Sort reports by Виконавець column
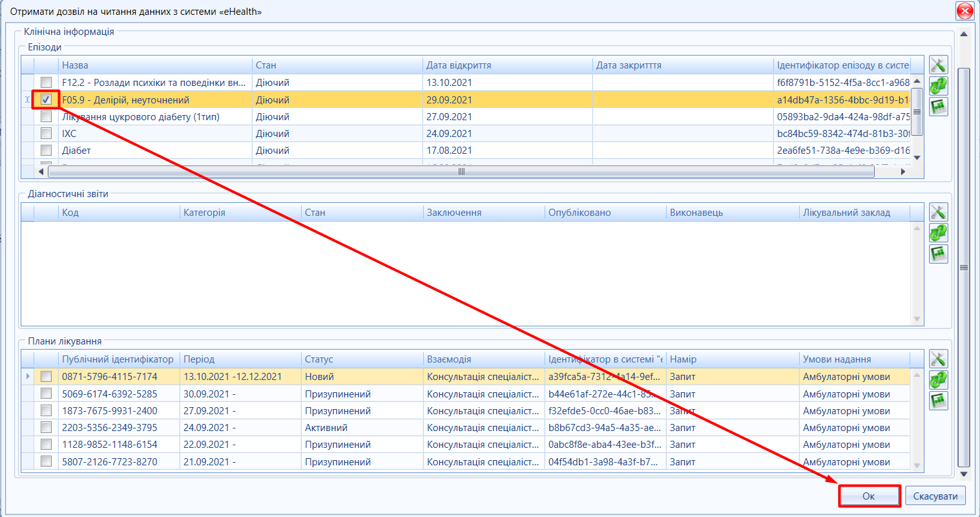Image resolution: width=980 pixels, height=517 pixels. (x=733, y=213)
